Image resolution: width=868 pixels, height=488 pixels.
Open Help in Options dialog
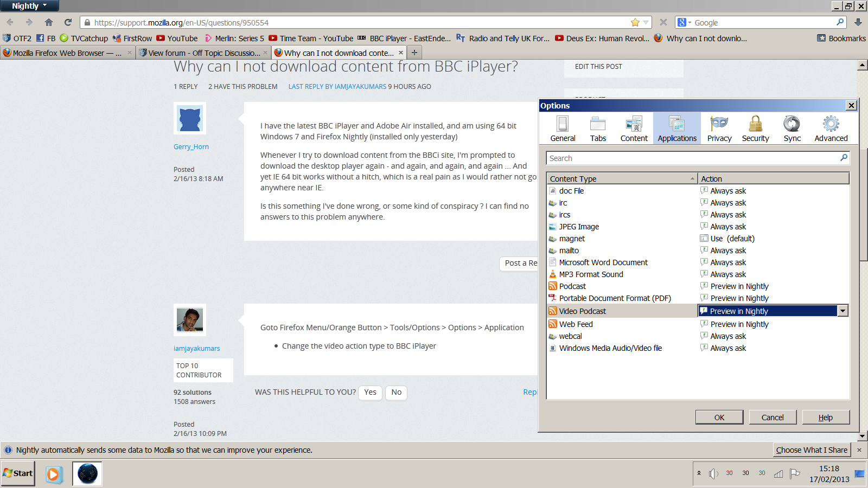click(x=826, y=417)
